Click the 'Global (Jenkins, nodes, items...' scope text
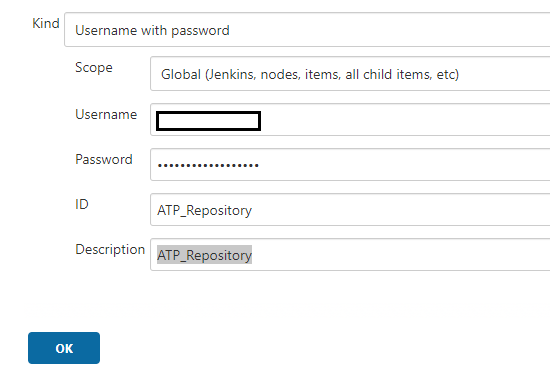550x380 pixels. pyautogui.click(x=310, y=74)
